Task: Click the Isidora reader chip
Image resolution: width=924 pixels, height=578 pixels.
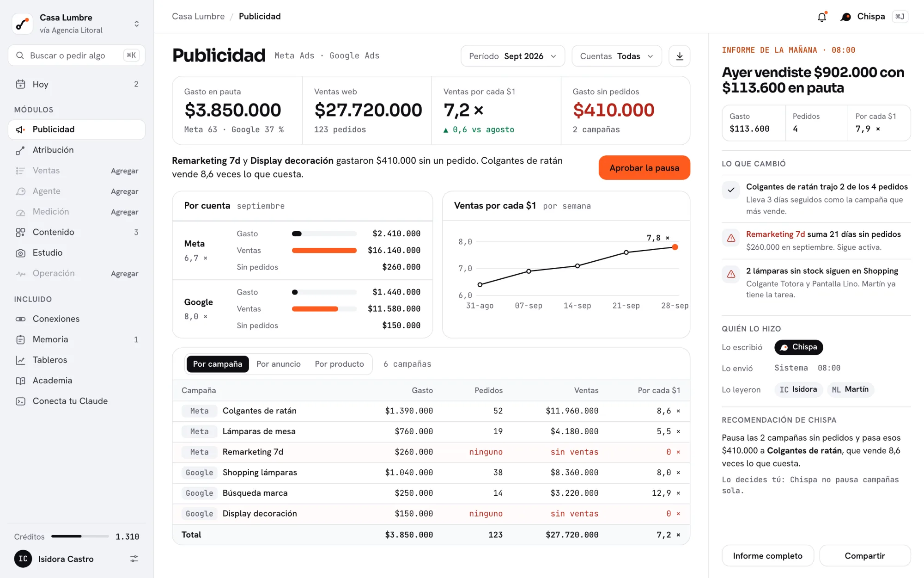Action: pyautogui.click(x=798, y=389)
